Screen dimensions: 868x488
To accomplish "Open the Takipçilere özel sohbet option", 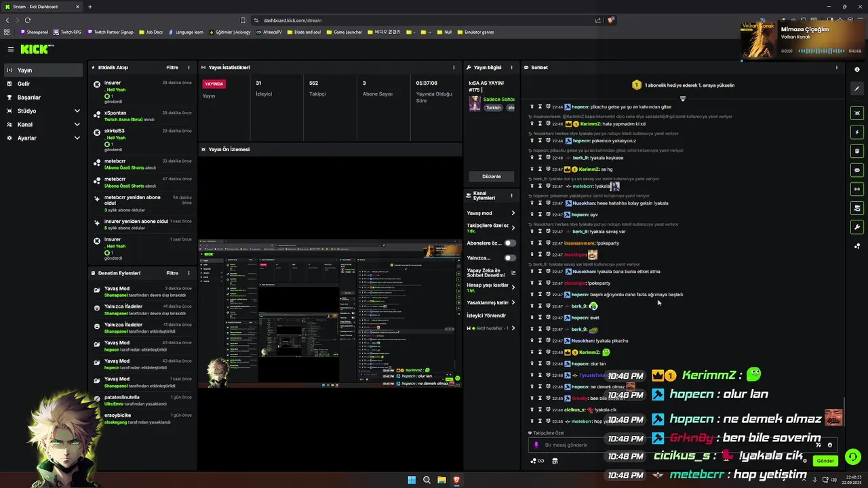I will (491, 228).
